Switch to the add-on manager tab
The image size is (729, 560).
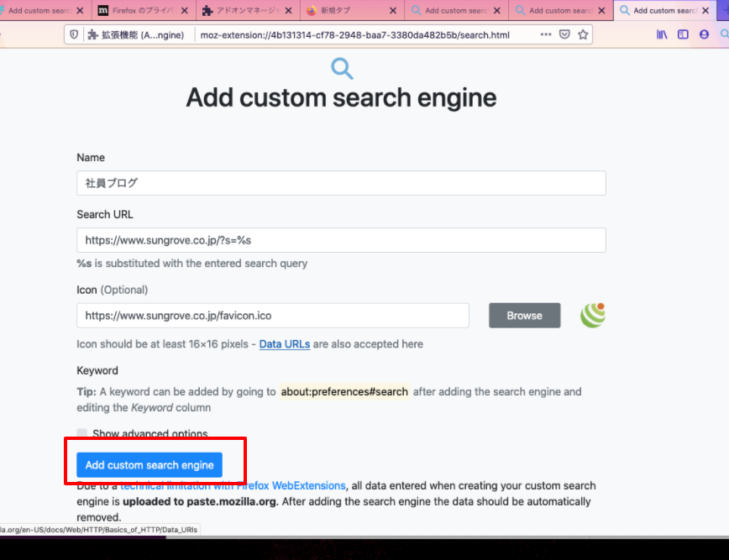click(244, 11)
